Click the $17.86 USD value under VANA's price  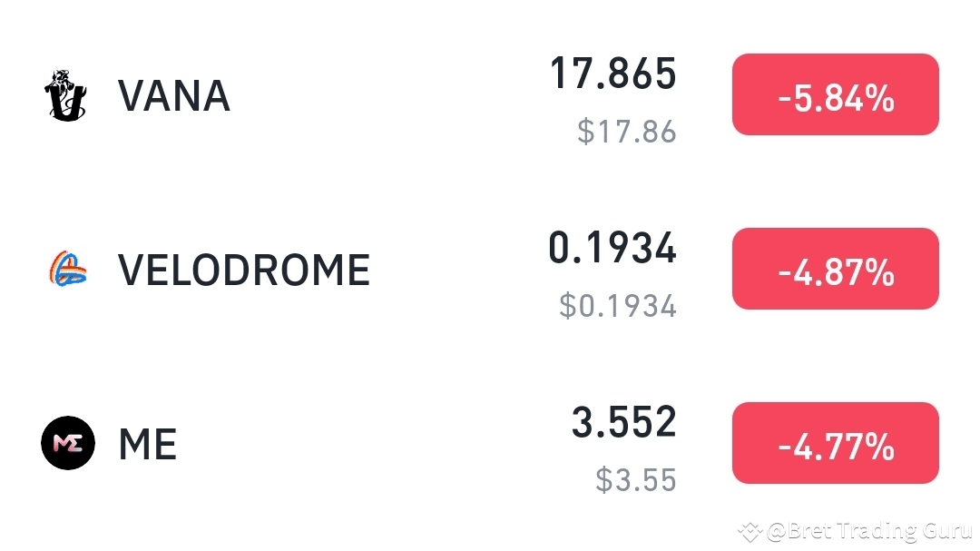624,132
